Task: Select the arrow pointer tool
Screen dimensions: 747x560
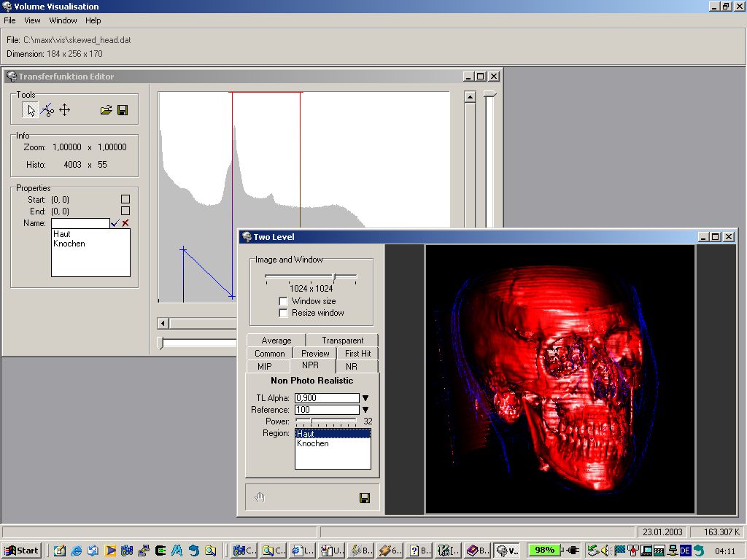Action: pos(31,110)
